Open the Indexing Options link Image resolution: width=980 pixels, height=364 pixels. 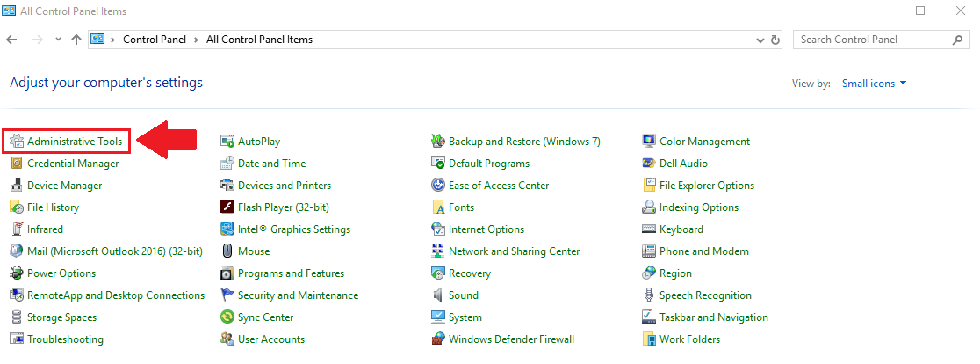pos(699,207)
